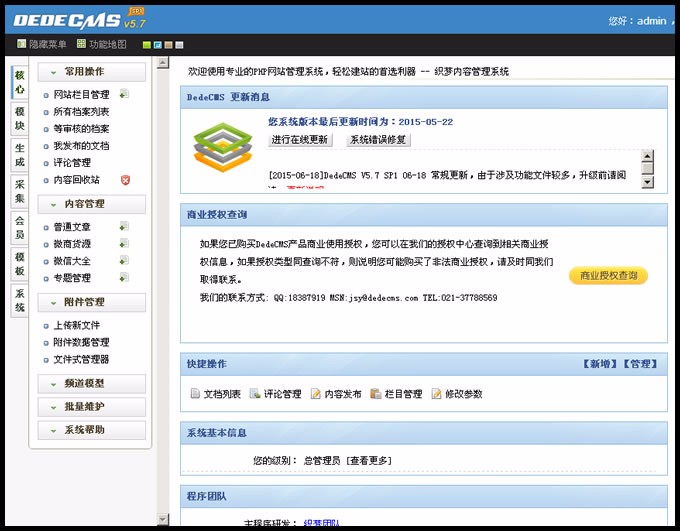The image size is (680, 531).
Task: Click the 系统错误修复 button
Action: pos(378,140)
